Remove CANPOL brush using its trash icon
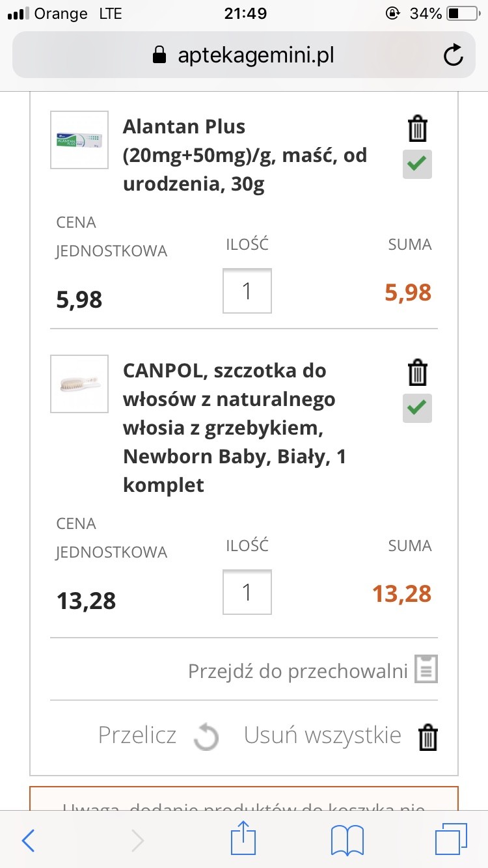This screenshot has width=488, height=868. point(417,373)
